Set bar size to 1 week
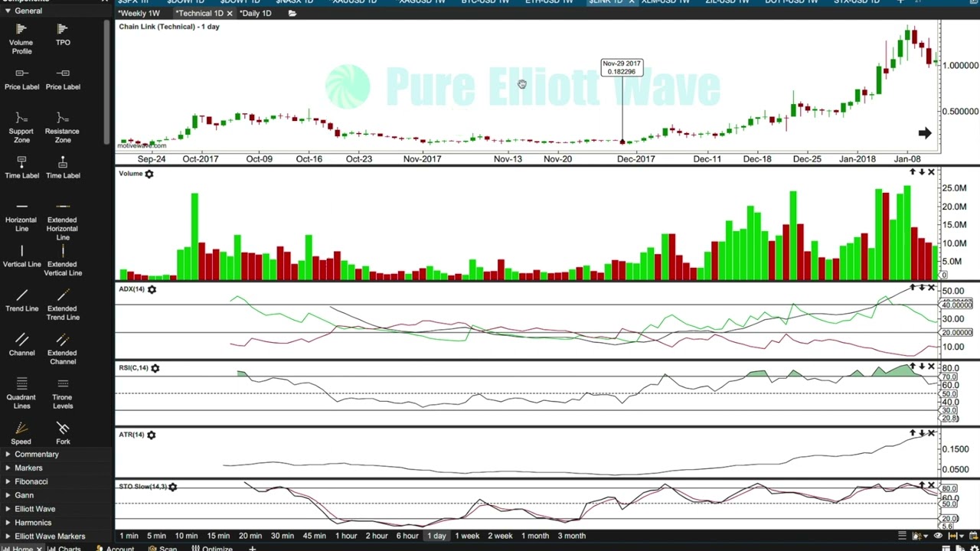 467,536
